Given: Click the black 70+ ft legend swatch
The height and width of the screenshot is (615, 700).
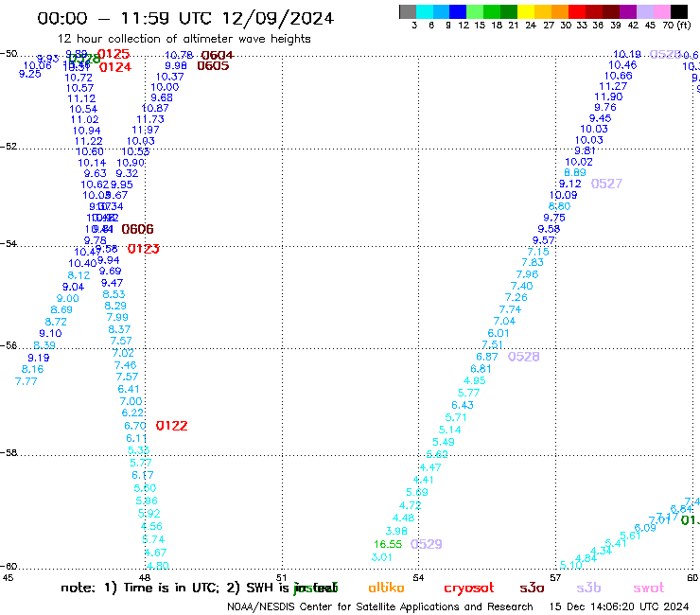Looking at the screenshot, I should pos(678,11).
